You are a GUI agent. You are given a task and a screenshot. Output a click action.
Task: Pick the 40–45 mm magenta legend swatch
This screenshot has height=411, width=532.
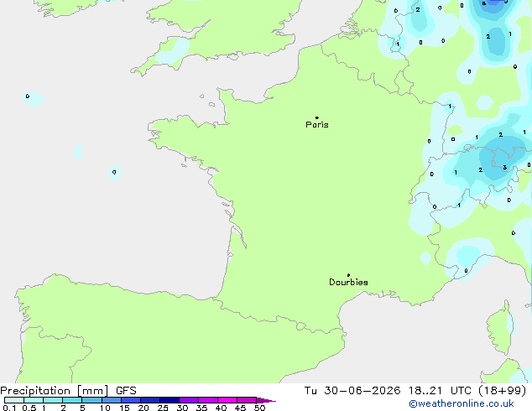tap(227, 400)
